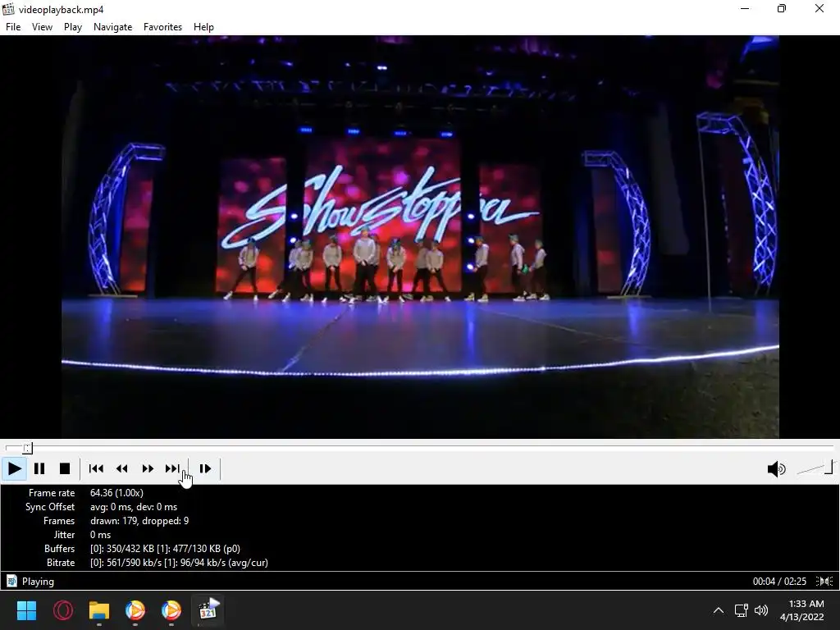Screen dimensions: 840x630
Task: Click the Jitter 0 ms value
Action: (x=100, y=535)
